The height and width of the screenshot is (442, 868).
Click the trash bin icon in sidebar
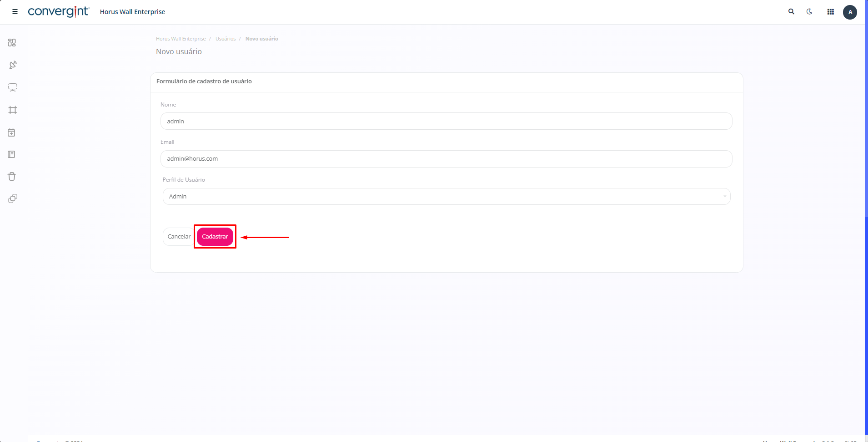(x=12, y=177)
